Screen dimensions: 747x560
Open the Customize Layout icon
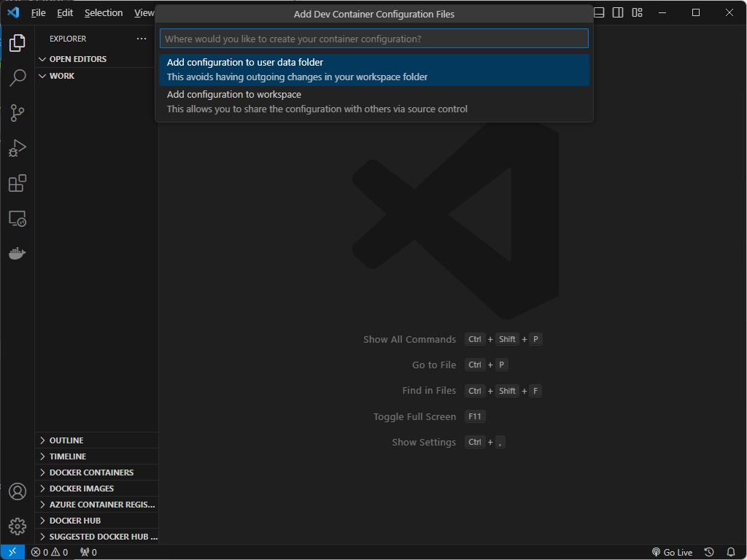(x=638, y=13)
